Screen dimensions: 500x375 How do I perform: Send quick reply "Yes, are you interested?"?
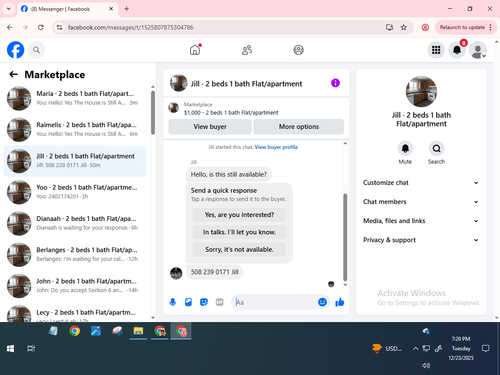pyautogui.click(x=239, y=215)
